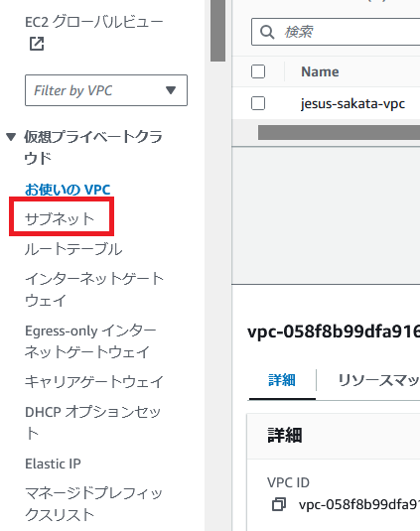Screen dimensions: 420x531
Task: Open インターネットゲートウェイ page
Action: click(x=94, y=290)
